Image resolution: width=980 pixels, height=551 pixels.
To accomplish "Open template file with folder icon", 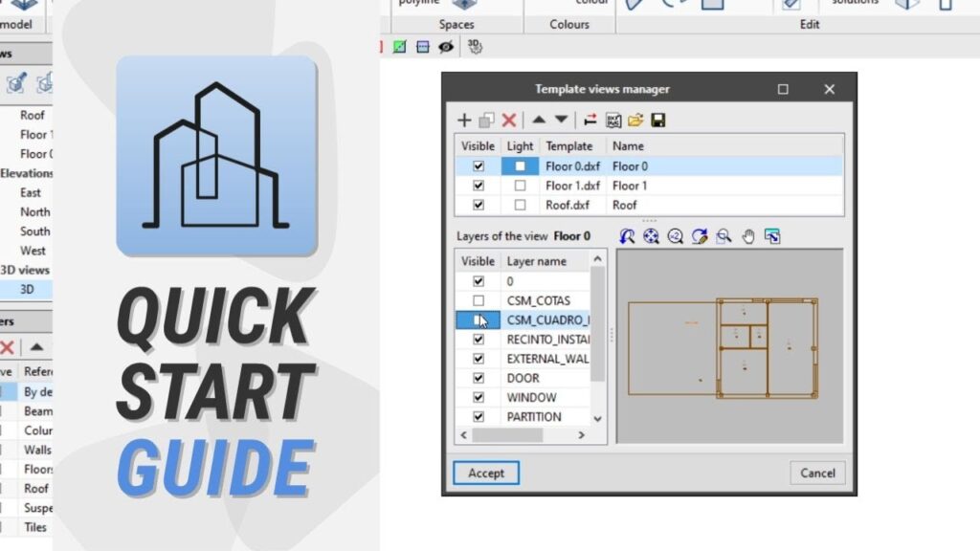I will click(635, 121).
